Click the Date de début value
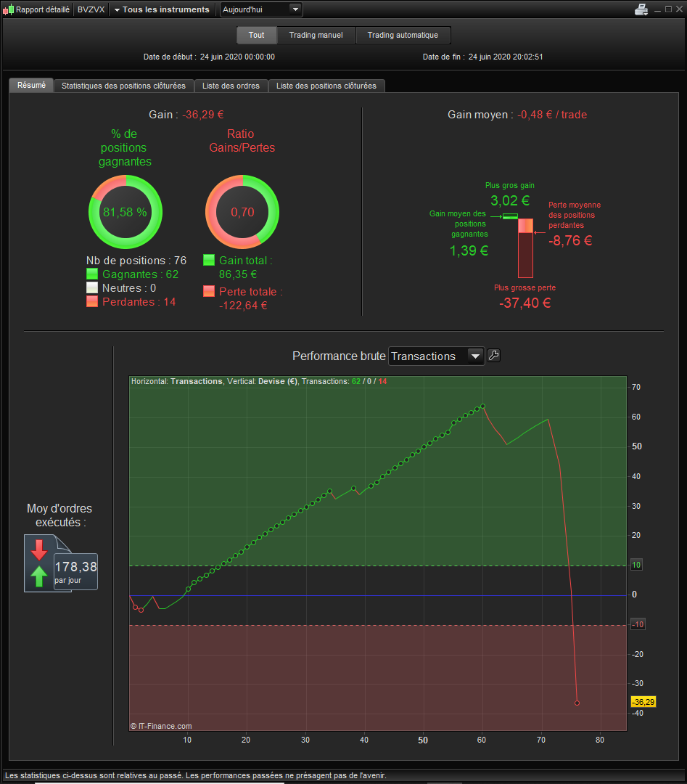 coord(237,57)
